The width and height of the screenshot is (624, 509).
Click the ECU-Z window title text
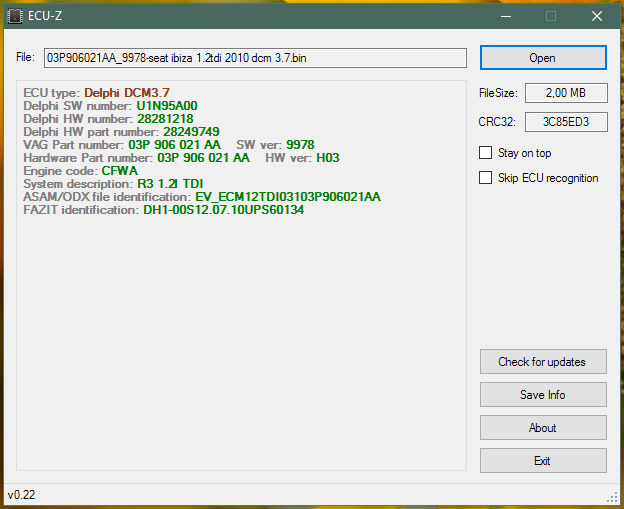coord(45,16)
